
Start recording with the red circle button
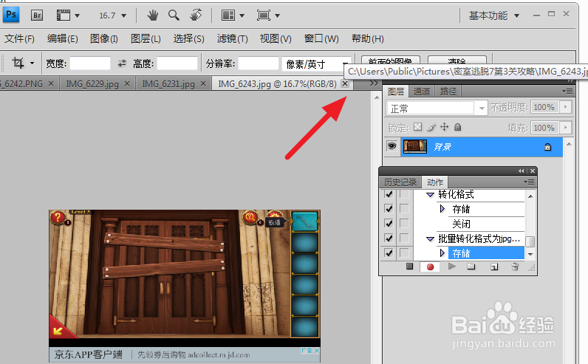[430, 267]
